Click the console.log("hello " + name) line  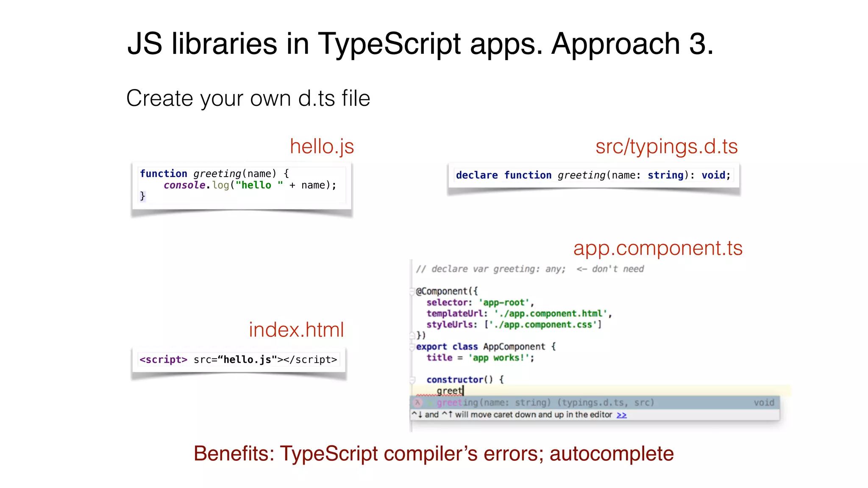(x=250, y=185)
